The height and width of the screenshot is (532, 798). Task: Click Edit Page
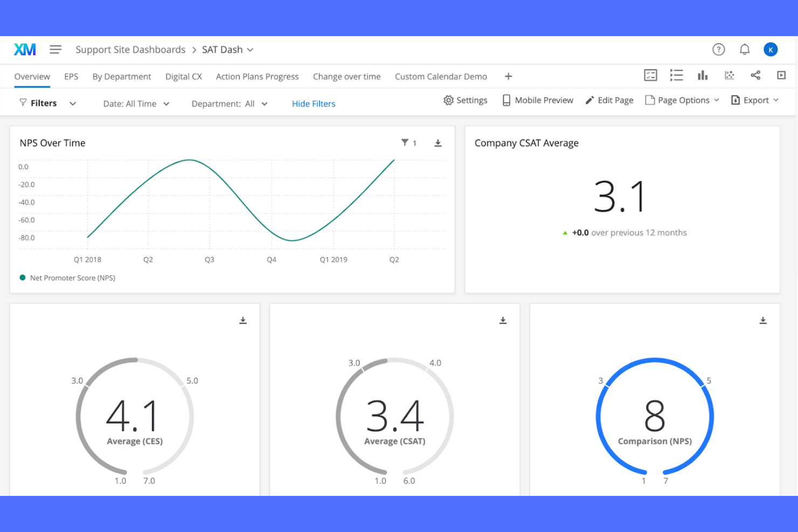point(609,100)
